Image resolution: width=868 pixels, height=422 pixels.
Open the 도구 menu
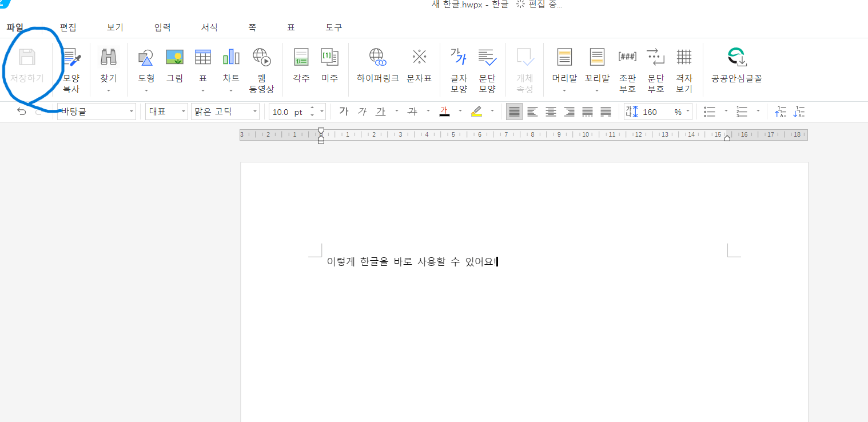[x=334, y=27]
